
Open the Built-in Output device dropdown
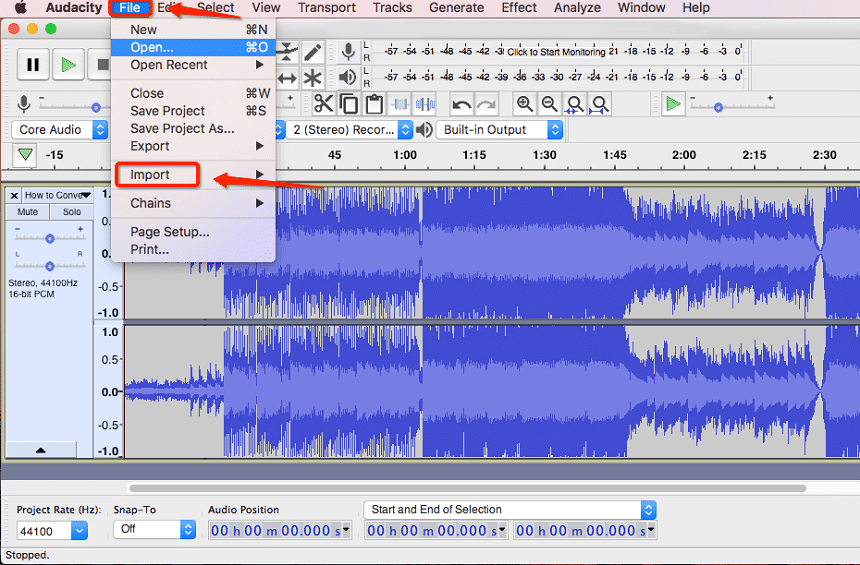[500, 130]
